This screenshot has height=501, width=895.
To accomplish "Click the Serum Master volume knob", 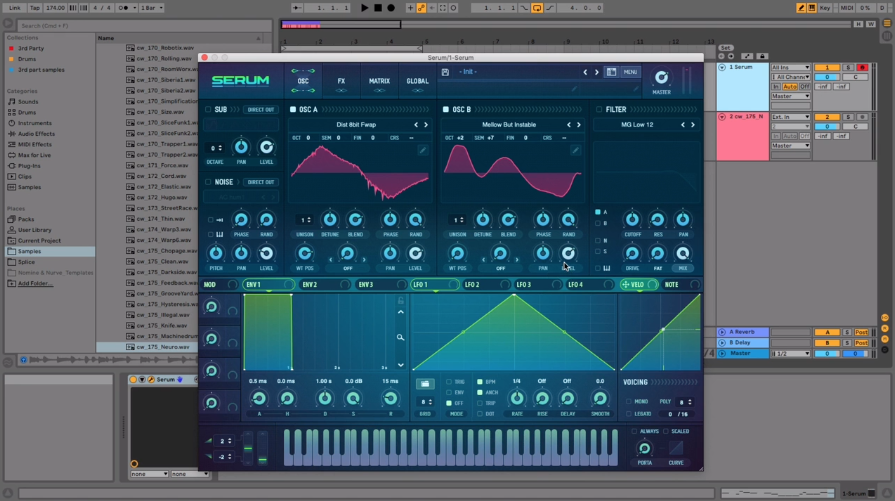I will pos(661,77).
